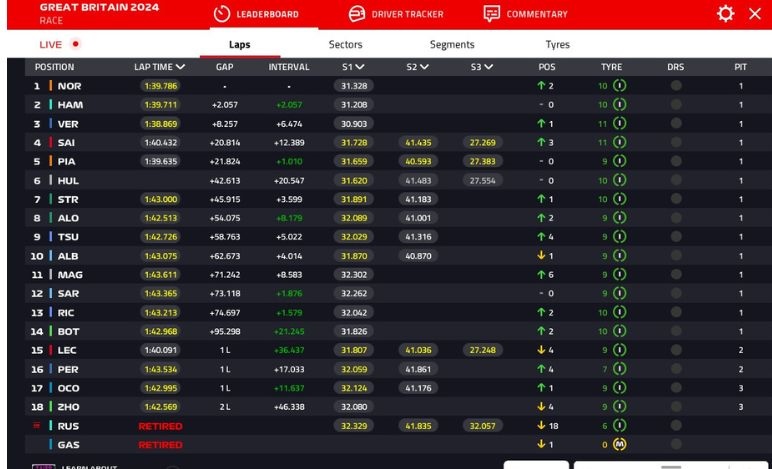
Task: Select the LEC driver row
Action: (68, 350)
